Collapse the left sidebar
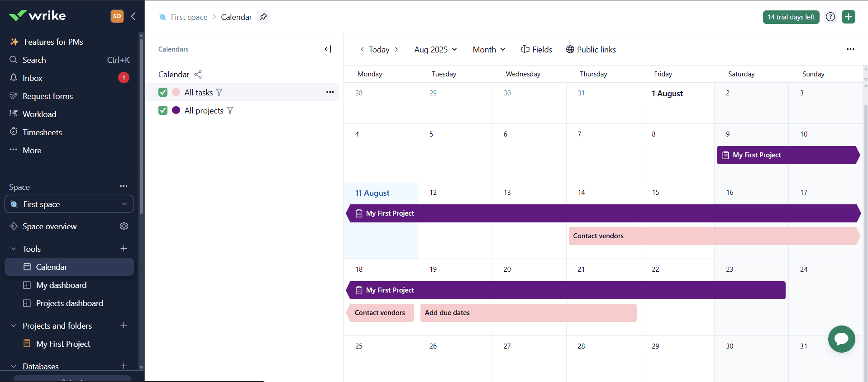 click(x=134, y=16)
